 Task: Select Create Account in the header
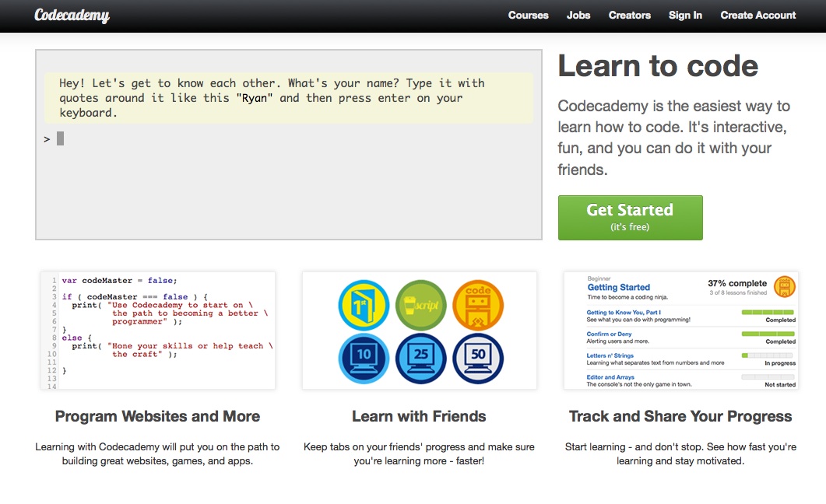point(757,16)
